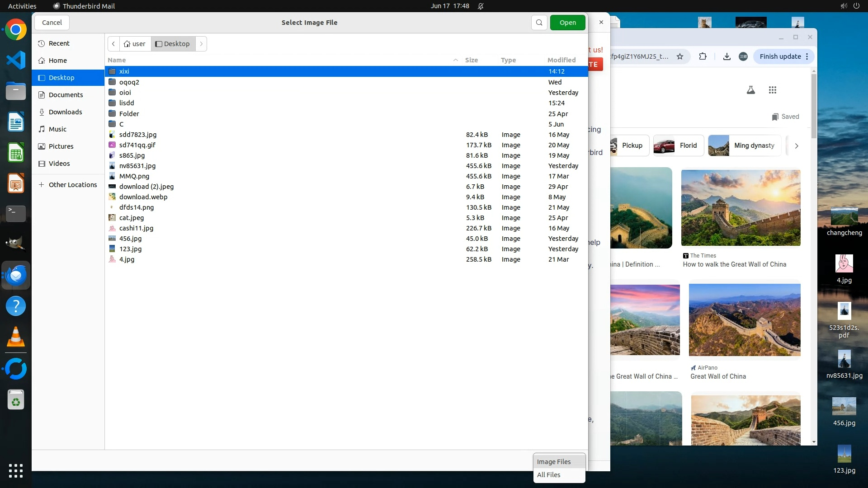Click the bookmark star in Chrome address bar

point(679,56)
